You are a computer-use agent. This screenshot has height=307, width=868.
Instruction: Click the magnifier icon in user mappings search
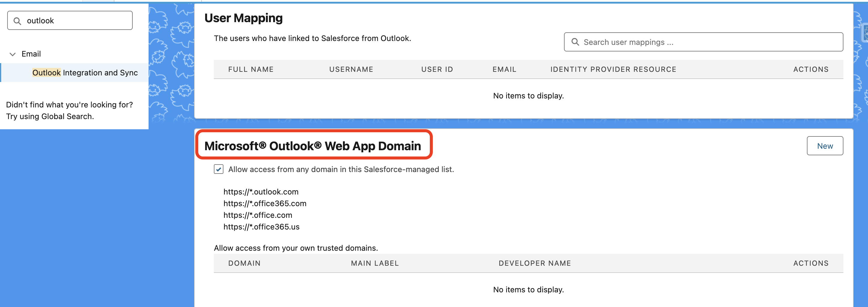(575, 42)
